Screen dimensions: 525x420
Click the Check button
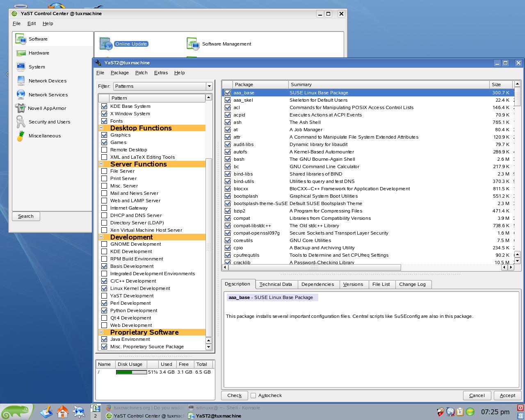pos(235,395)
